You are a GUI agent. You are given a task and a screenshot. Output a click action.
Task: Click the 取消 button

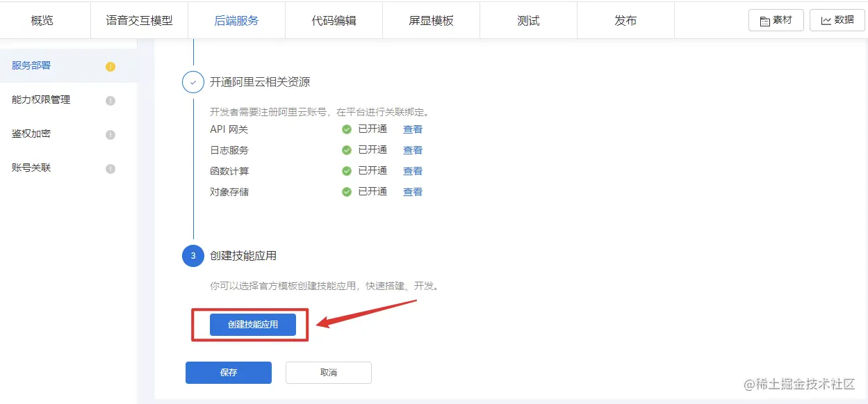(x=329, y=373)
